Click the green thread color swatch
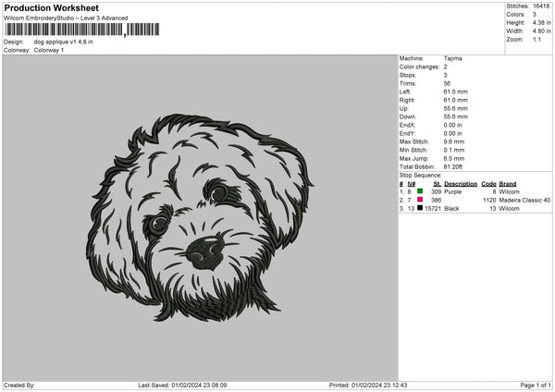The height and width of the screenshot is (392, 555). tap(420, 191)
